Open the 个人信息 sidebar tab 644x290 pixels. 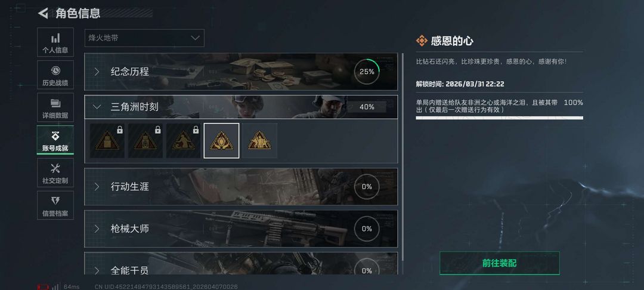coord(55,42)
